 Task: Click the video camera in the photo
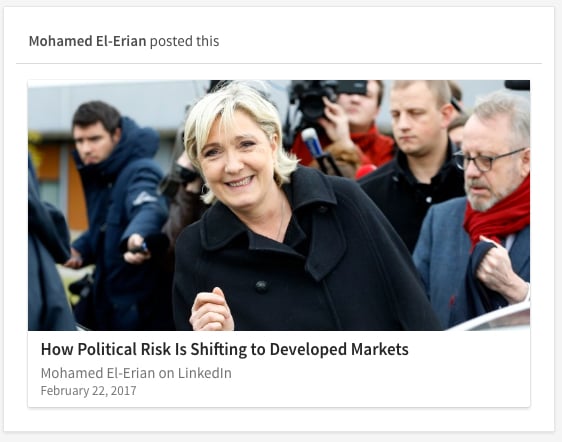pyautogui.click(x=323, y=97)
